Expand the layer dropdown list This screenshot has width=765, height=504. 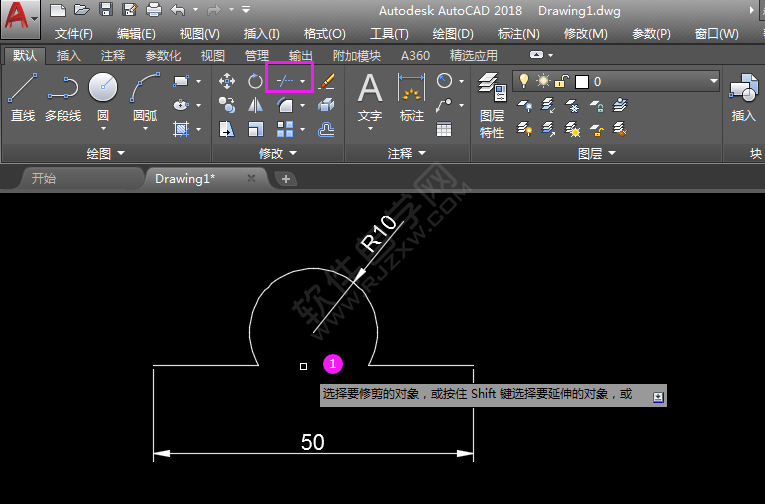[x=713, y=80]
